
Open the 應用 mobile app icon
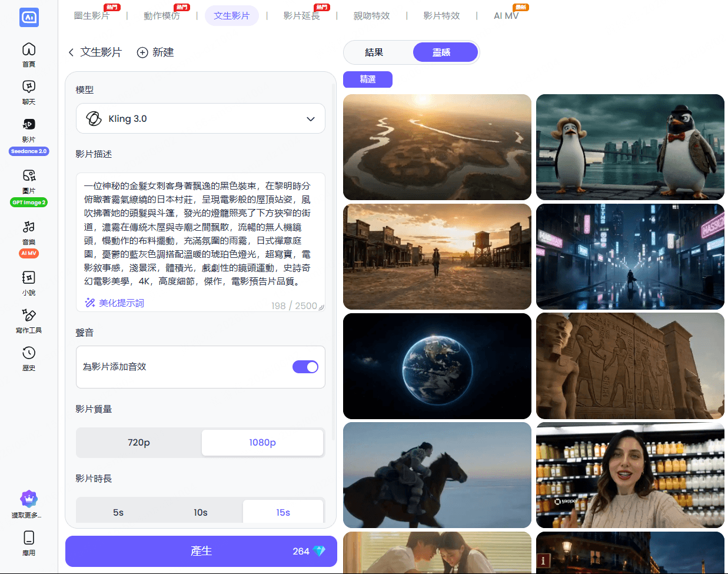click(29, 537)
